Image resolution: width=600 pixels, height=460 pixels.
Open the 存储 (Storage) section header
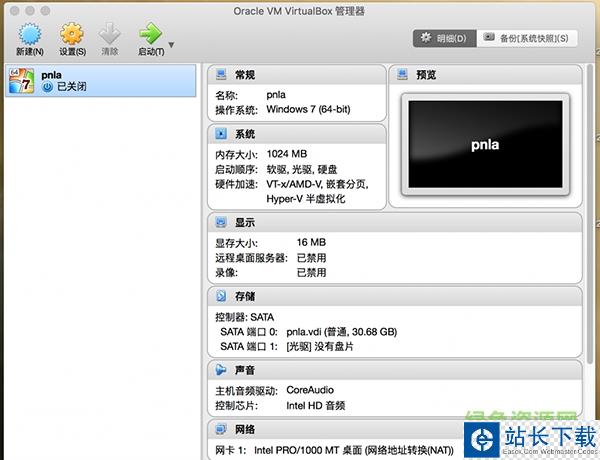[x=245, y=296]
